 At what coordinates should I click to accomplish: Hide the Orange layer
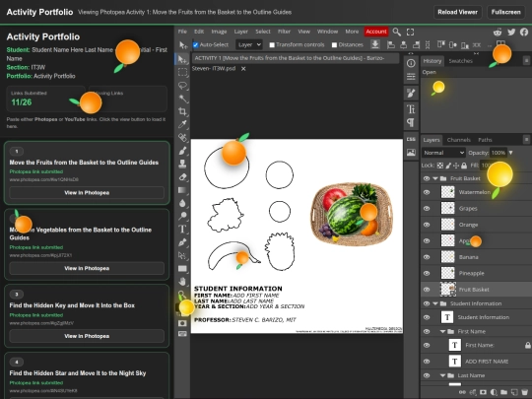[x=427, y=225]
